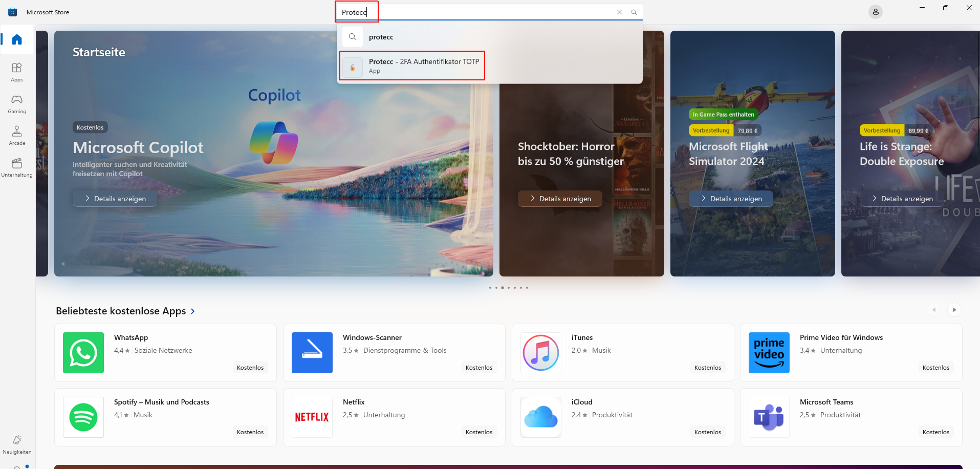
Task: Click the Kostenlos badge on Copilot banner
Action: [90, 127]
